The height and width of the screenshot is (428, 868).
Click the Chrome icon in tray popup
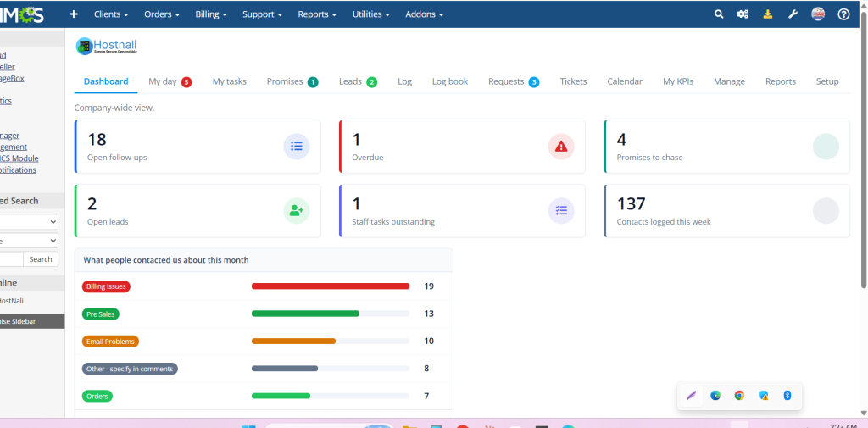(739, 395)
